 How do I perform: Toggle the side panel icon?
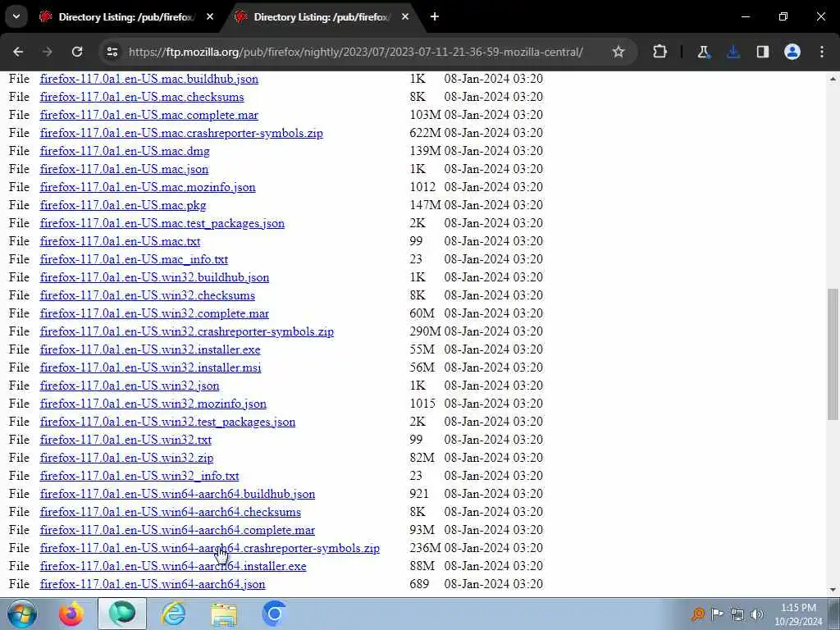(x=762, y=52)
